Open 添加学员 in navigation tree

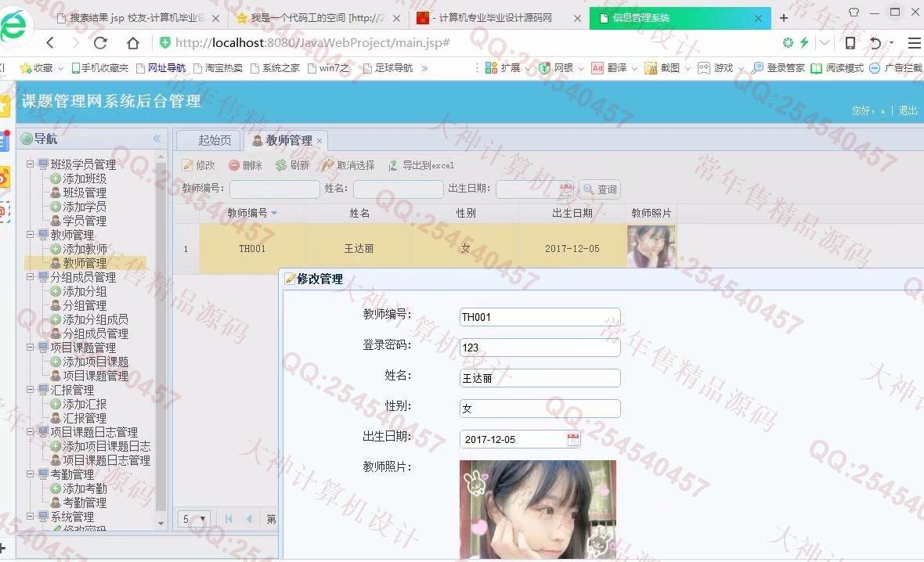point(85,207)
